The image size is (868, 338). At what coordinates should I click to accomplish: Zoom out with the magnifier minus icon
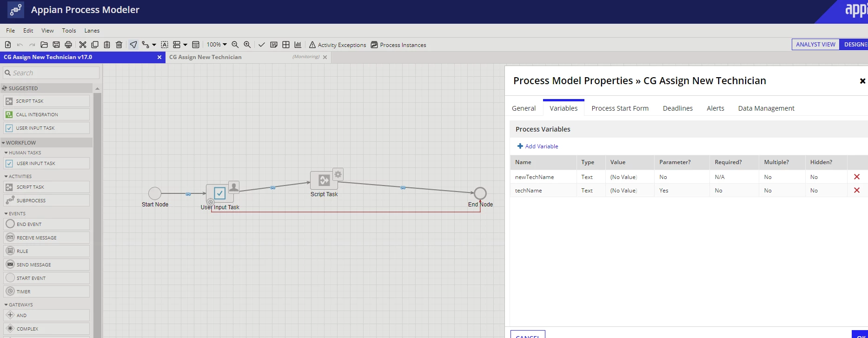(235, 45)
